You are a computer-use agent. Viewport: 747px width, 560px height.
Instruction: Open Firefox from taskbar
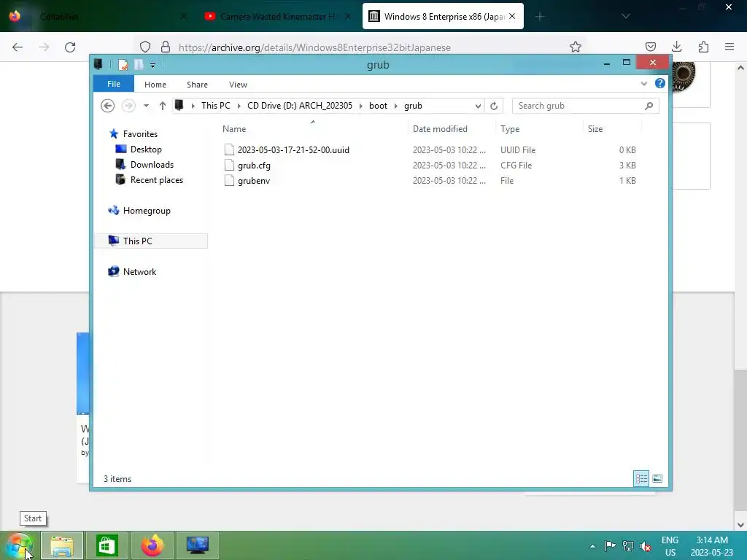pyautogui.click(x=152, y=545)
